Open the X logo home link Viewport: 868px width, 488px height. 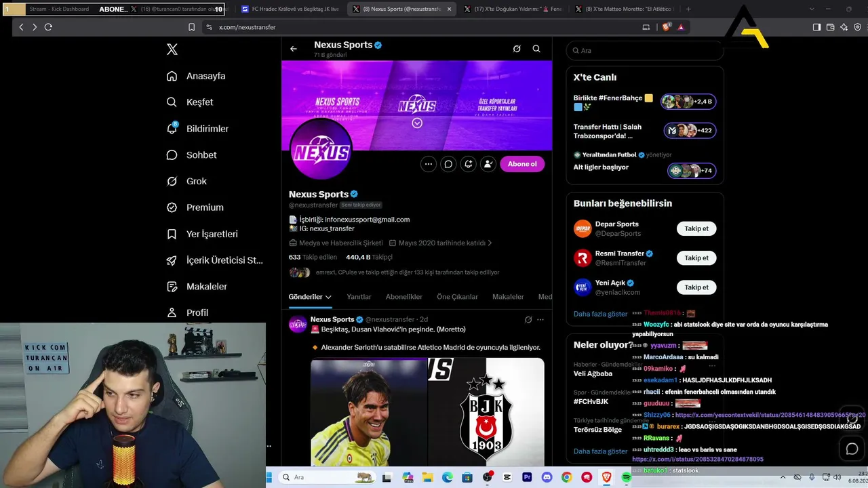(x=172, y=49)
